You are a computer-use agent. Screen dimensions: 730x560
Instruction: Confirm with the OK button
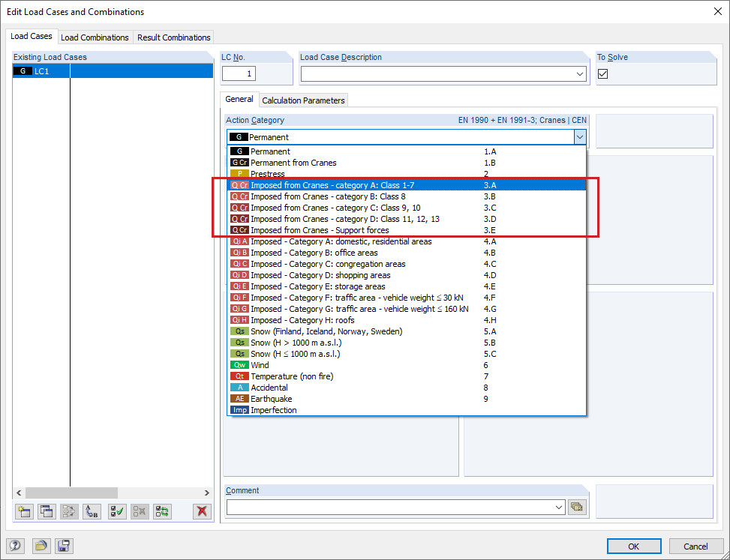[x=634, y=546]
